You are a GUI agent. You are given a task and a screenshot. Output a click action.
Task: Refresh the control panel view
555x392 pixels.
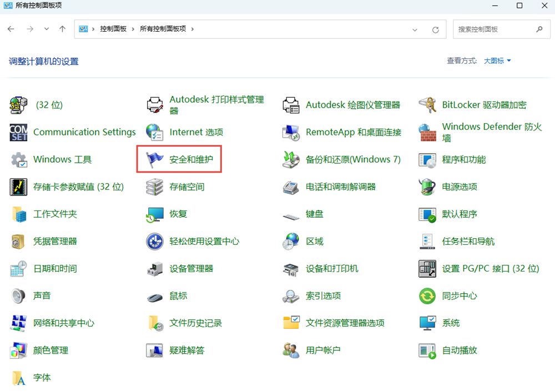tap(435, 30)
